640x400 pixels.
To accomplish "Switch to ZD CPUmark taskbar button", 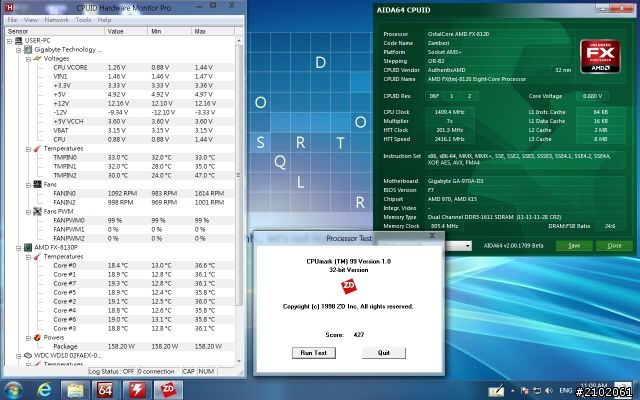I will (x=168, y=390).
